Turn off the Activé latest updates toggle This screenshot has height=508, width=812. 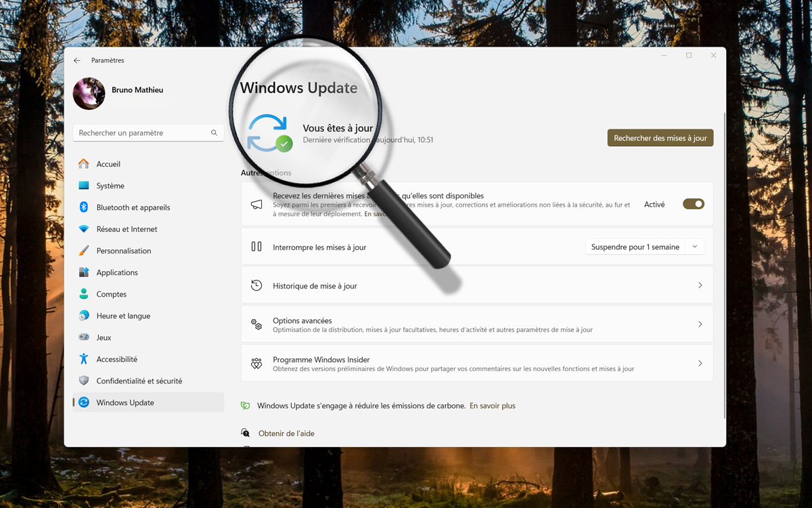point(694,204)
